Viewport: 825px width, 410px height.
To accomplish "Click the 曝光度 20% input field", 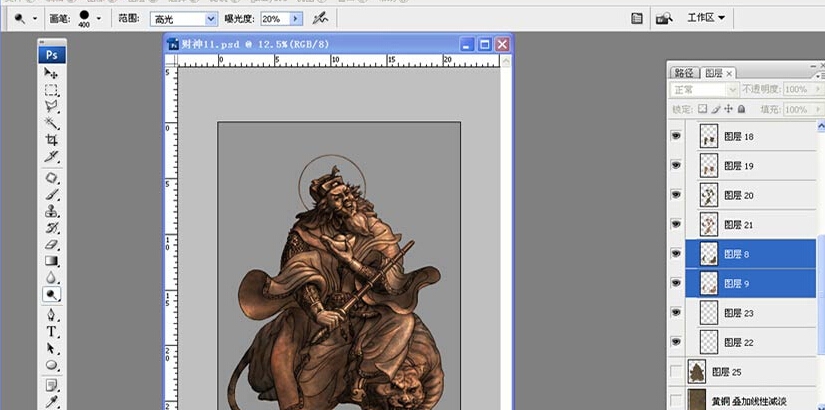I will [275, 19].
